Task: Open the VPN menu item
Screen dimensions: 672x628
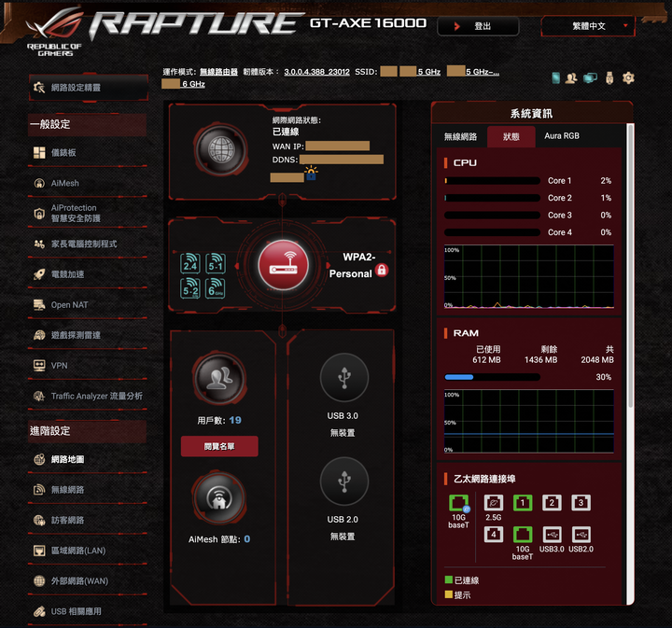Action: [x=88, y=366]
